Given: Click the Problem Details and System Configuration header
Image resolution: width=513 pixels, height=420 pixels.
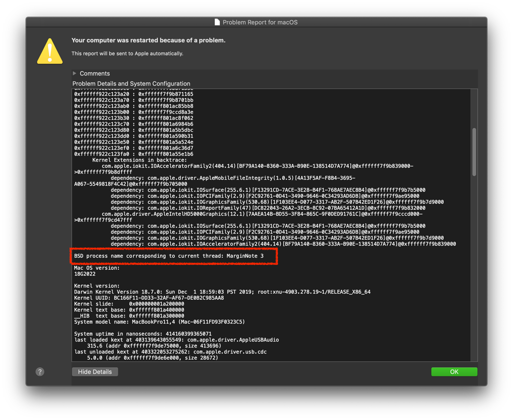Looking at the screenshot, I should tap(131, 83).
